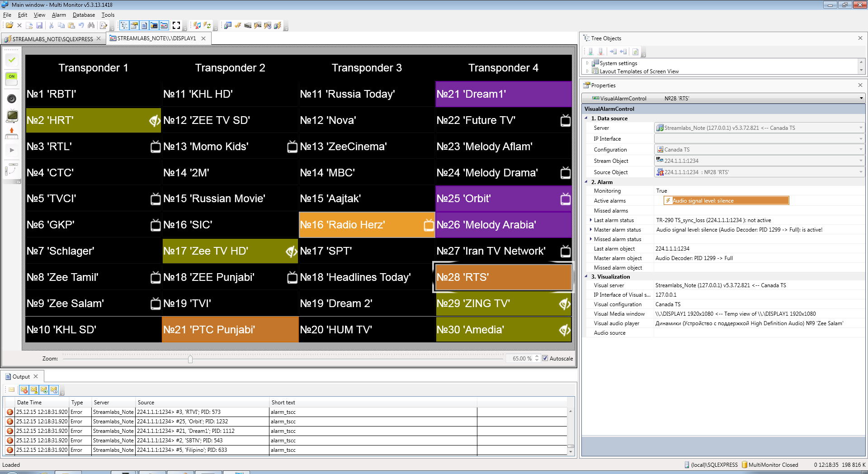Select the №28 'RTS' channel tile
This screenshot has width=868, height=474.
coord(503,277)
